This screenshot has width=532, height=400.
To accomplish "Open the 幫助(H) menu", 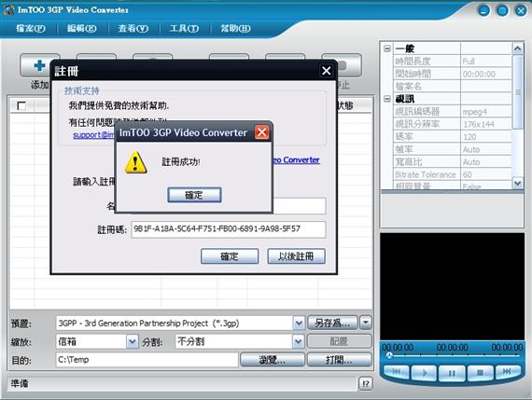I will pyautogui.click(x=235, y=29).
